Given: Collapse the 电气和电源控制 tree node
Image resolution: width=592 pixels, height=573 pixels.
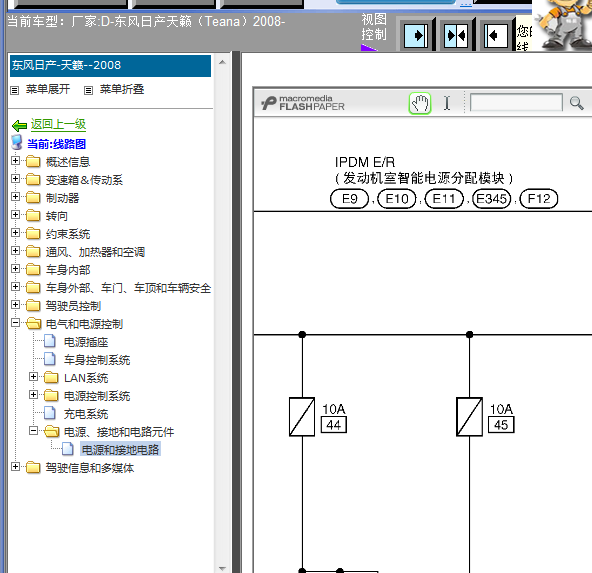Looking at the screenshot, I should [x=15, y=322].
